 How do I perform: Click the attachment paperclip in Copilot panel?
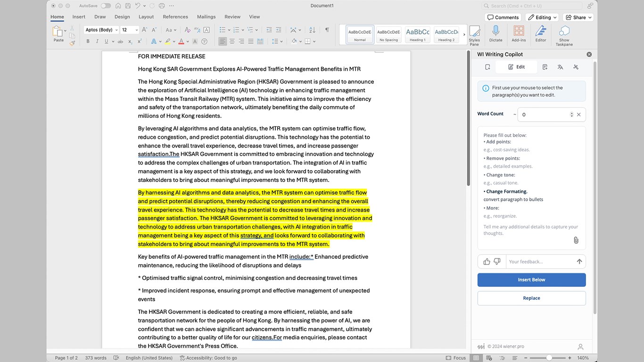(x=576, y=240)
